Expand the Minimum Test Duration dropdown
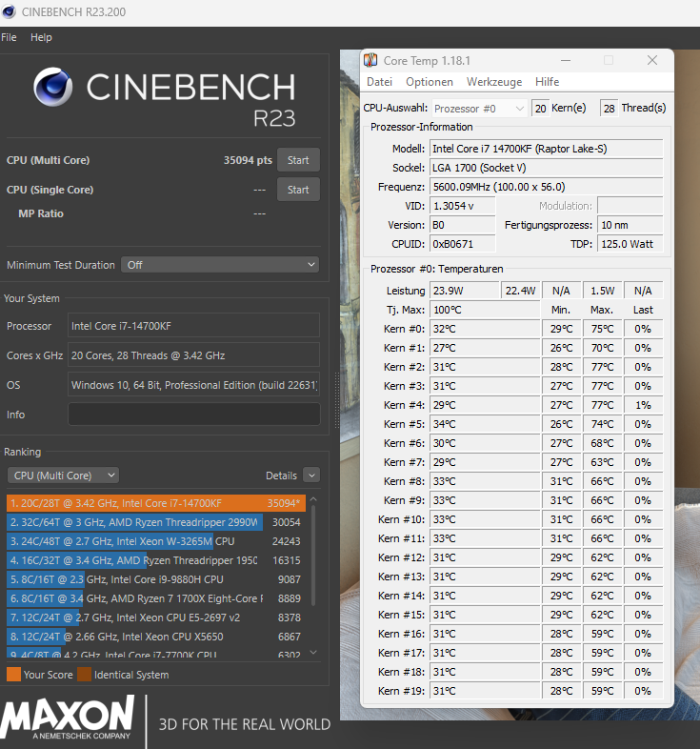700x749 pixels. tap(220, 265)
